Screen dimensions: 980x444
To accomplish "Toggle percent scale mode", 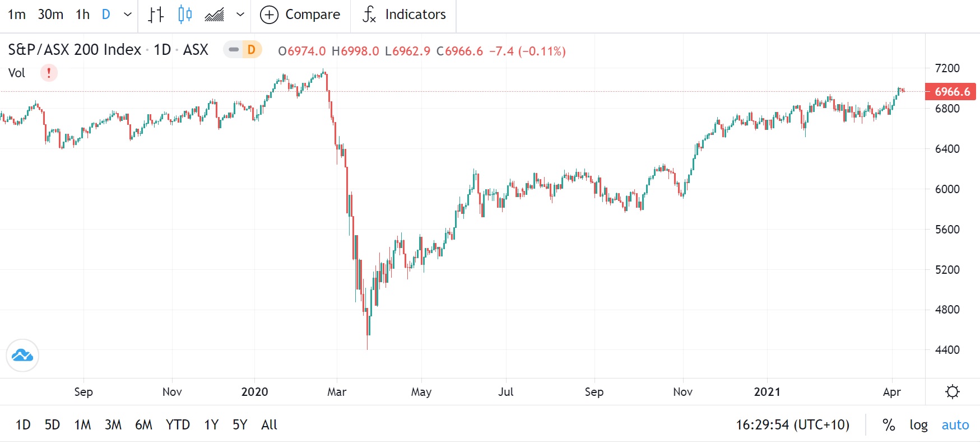I will coord(888,425).
